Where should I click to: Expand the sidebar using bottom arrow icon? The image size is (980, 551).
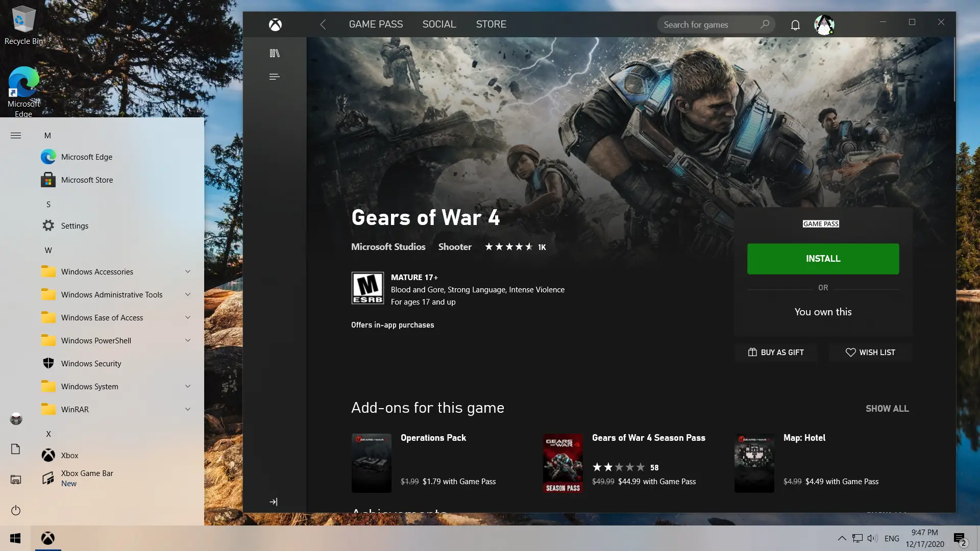pyautogui.click(x=274, y=502)
